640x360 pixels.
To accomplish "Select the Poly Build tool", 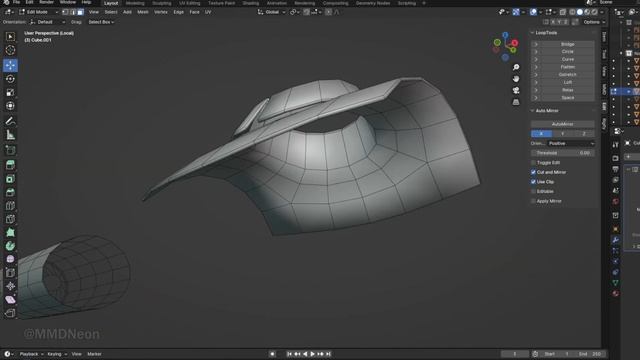I will coord(10,232).
